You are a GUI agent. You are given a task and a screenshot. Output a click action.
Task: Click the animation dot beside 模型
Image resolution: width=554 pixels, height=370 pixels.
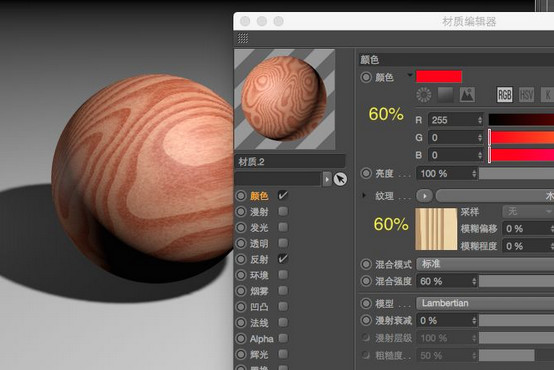point(366,303)
